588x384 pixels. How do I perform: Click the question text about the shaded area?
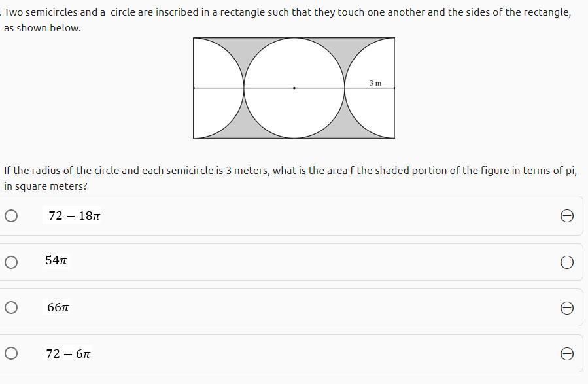coord(290,178)
